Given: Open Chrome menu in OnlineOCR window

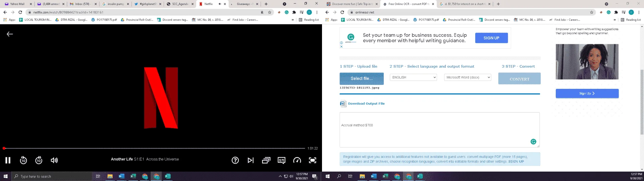Looking at the screenshot, I should pyautogui.click(x=639, y=12).
